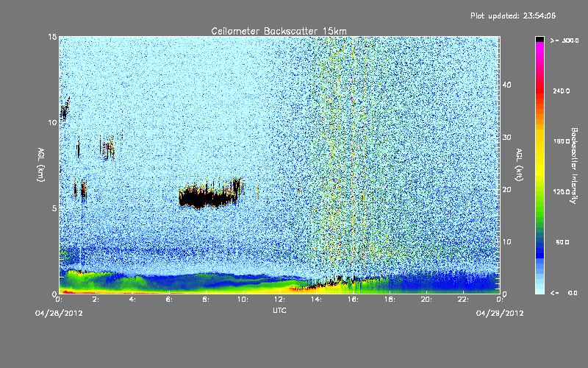Click the "5" km tick on left axis

[54, 208]
